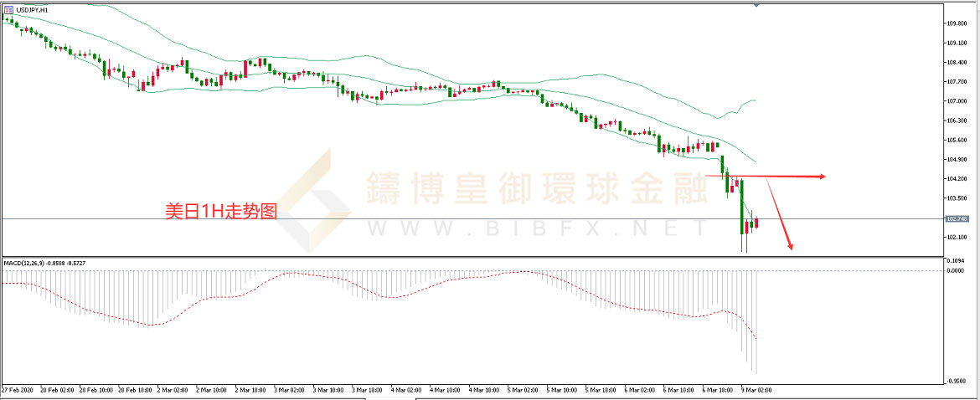Screen dimensions: 980x400
Task: Click the upper Bollinger band's right end
Action: tap(755, 100)
